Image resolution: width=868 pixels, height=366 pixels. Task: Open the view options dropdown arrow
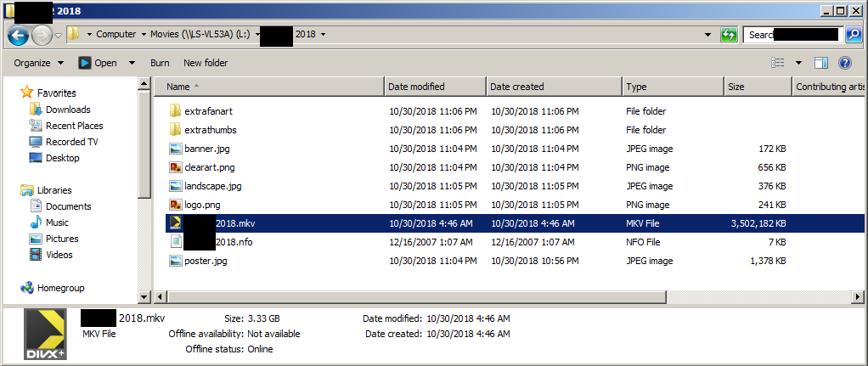coord(798,63)
